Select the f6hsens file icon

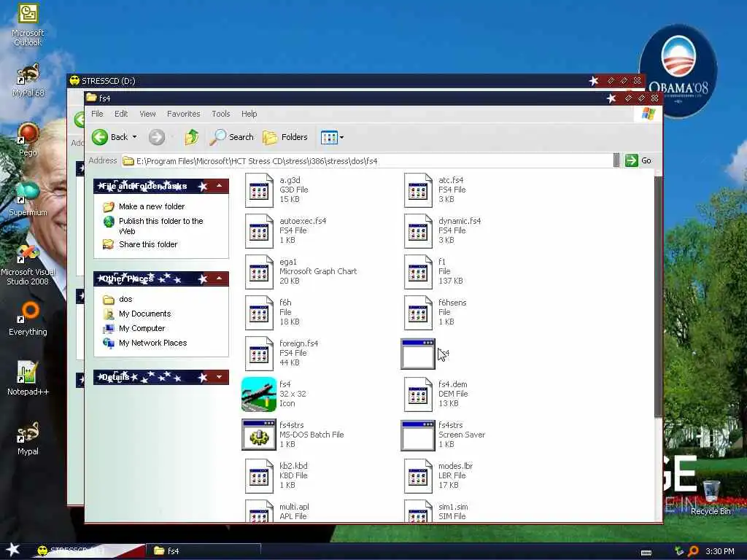[418, 313]
